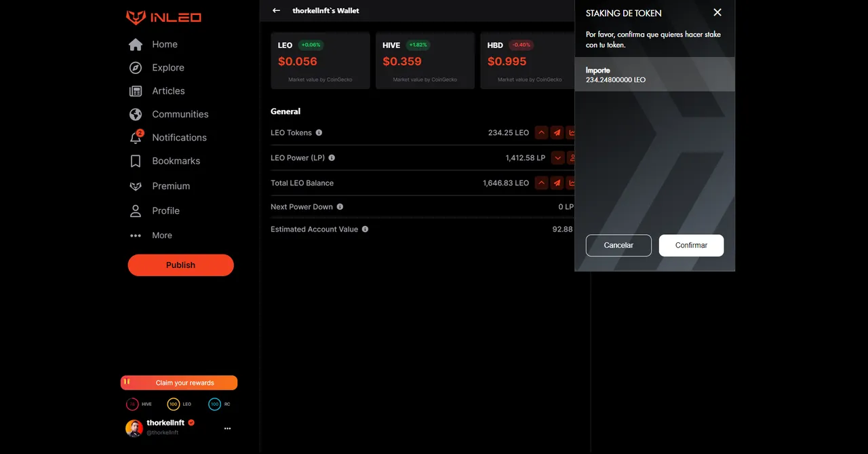868x454 pixels.
Task: Click the INLEO logo
Action: pos(163,18)
